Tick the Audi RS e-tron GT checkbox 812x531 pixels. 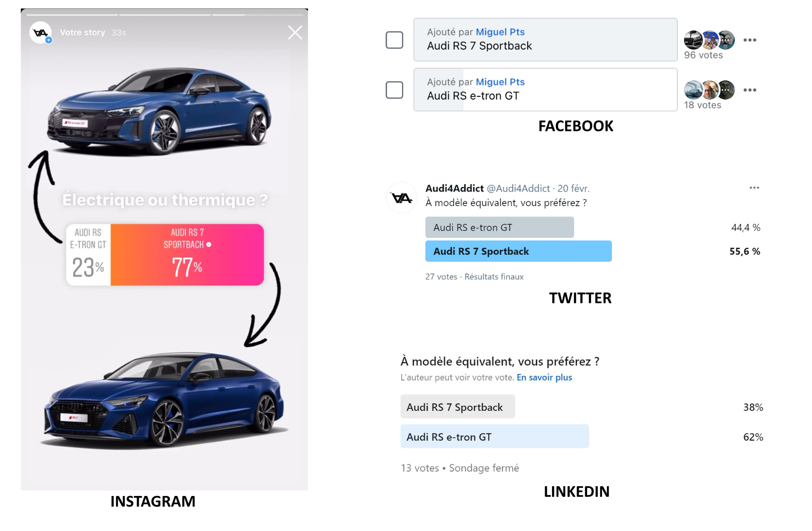point(395,90)
